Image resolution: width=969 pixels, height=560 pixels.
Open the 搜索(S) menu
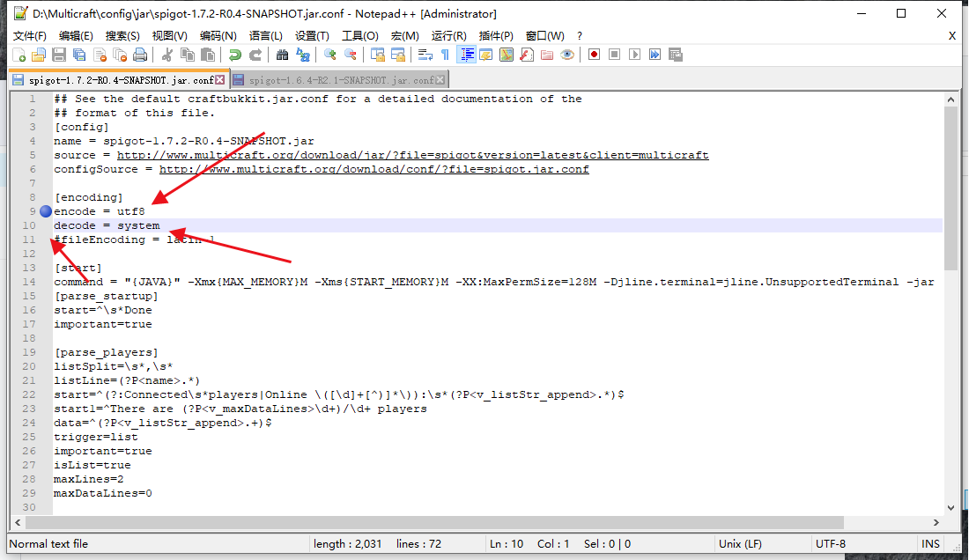(122, 36)
